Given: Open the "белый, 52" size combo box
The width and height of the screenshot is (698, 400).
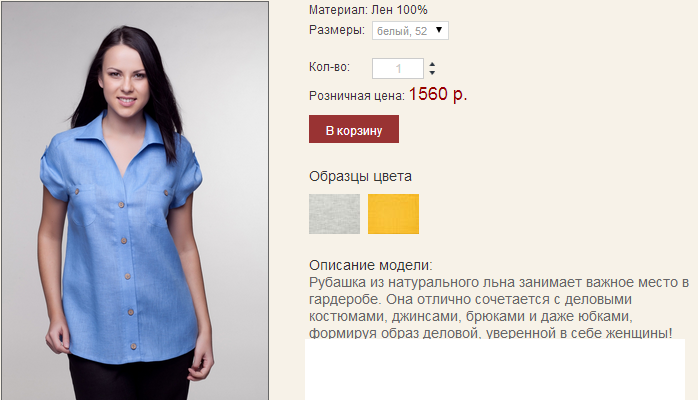Looking at the screenshot, I should [x=410, y=31].
